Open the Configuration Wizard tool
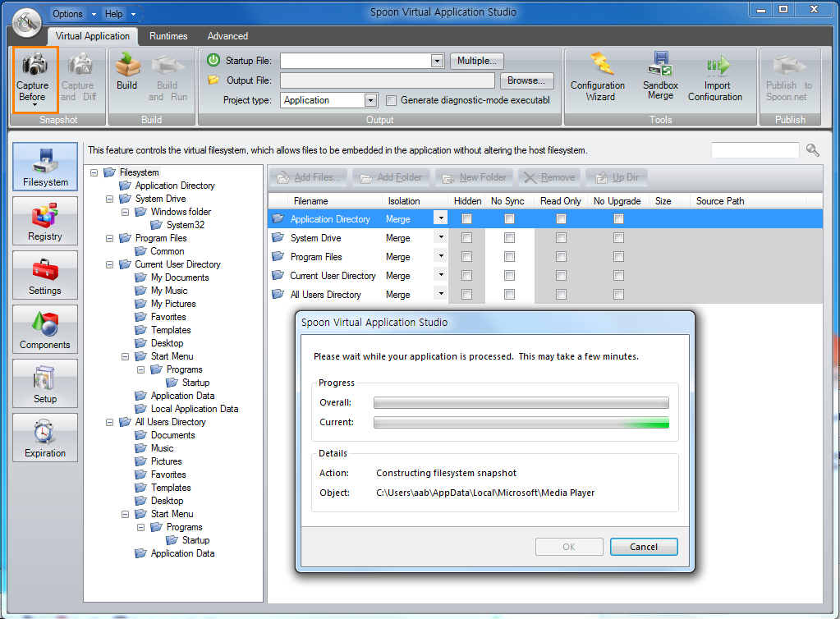The width and height of the screenshot is (840, 619). coord(598,78)
